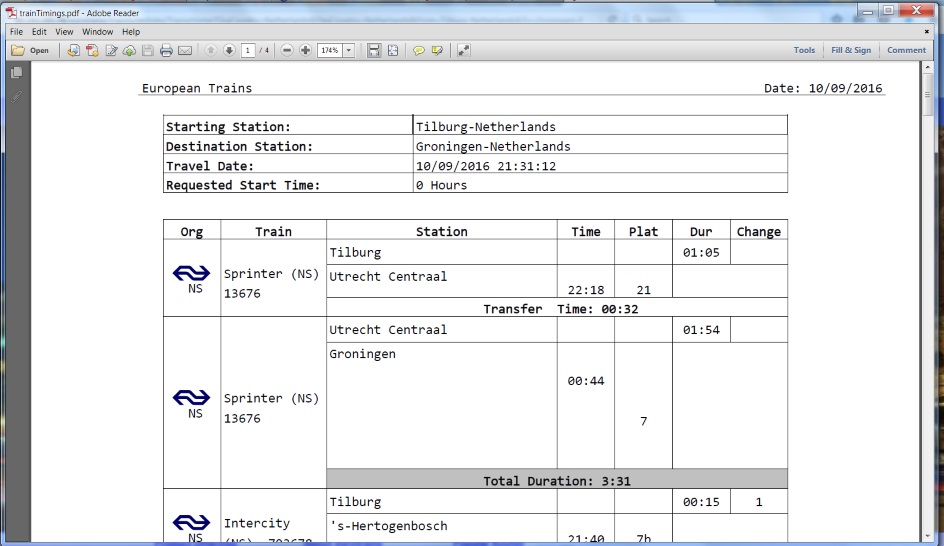Open the Edit menu
This screenshot has width=944, height=546.
[39, 31]
